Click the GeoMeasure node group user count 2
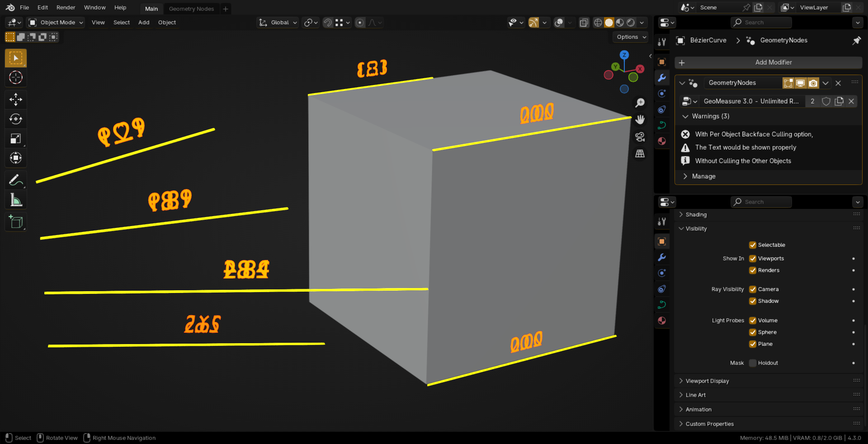Screen dimensions: 868x444 tap(812, 101)
